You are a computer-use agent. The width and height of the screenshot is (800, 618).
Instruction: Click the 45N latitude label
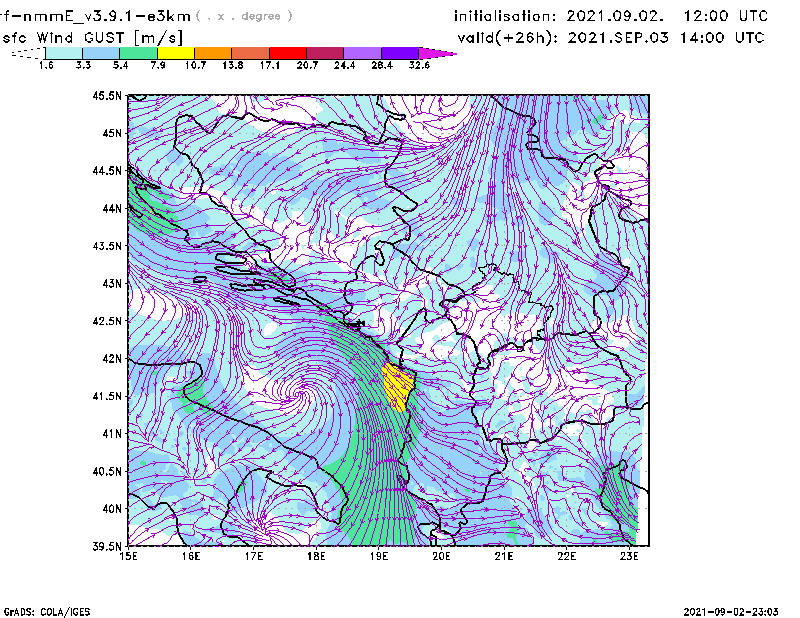(x=112, y=133)
